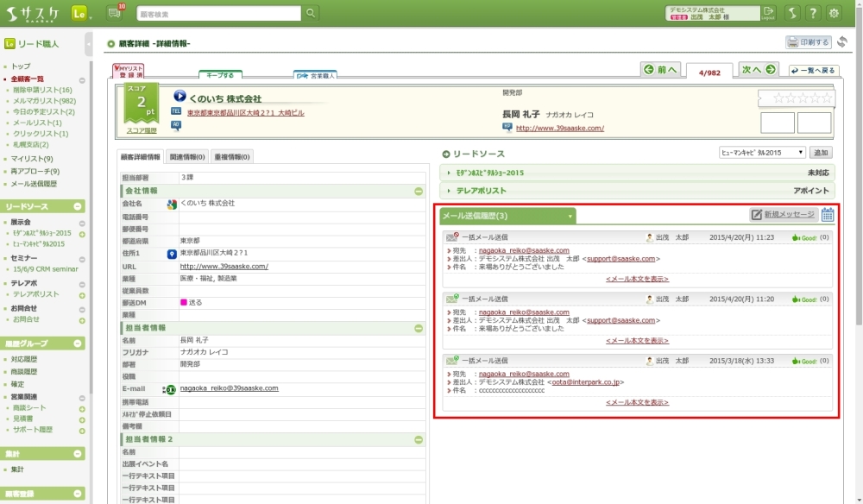Click into the 顧客検索 search field
This screenshot has width=863, height=504.
(218, 14)
